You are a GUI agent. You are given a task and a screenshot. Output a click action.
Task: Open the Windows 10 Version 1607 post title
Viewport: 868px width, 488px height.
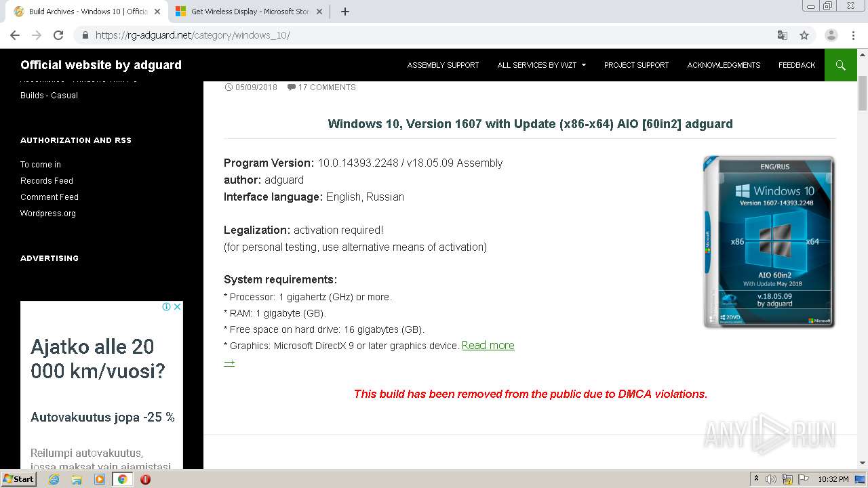(530, 124)
